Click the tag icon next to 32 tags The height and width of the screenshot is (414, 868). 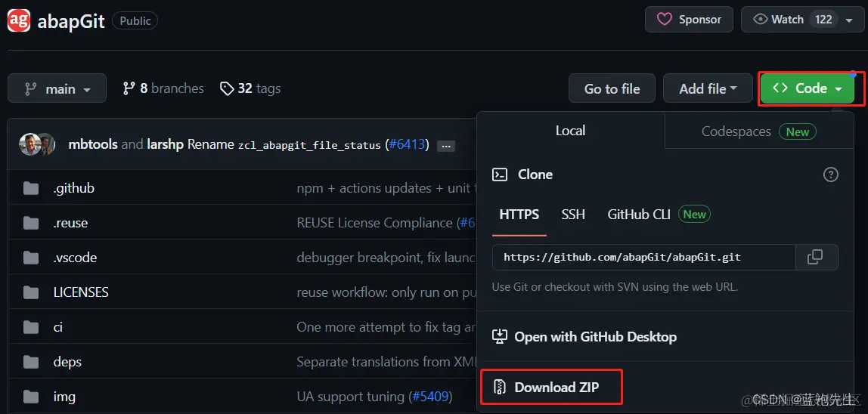[226, 88]
